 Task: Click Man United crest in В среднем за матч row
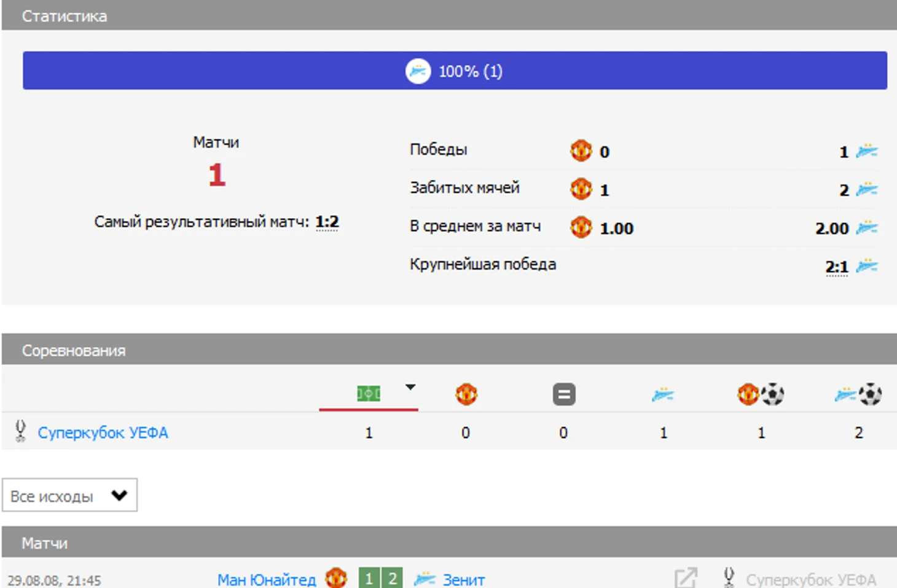(581, 227)
